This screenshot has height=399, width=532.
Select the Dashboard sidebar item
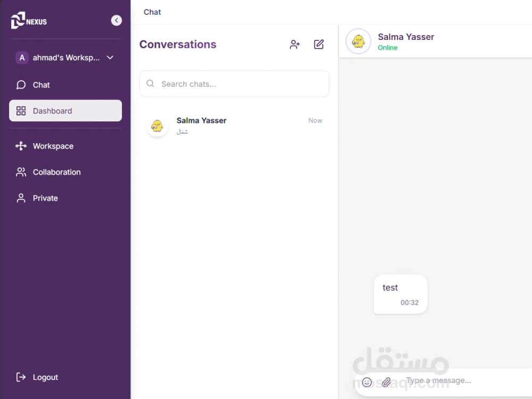coord(65,111)
